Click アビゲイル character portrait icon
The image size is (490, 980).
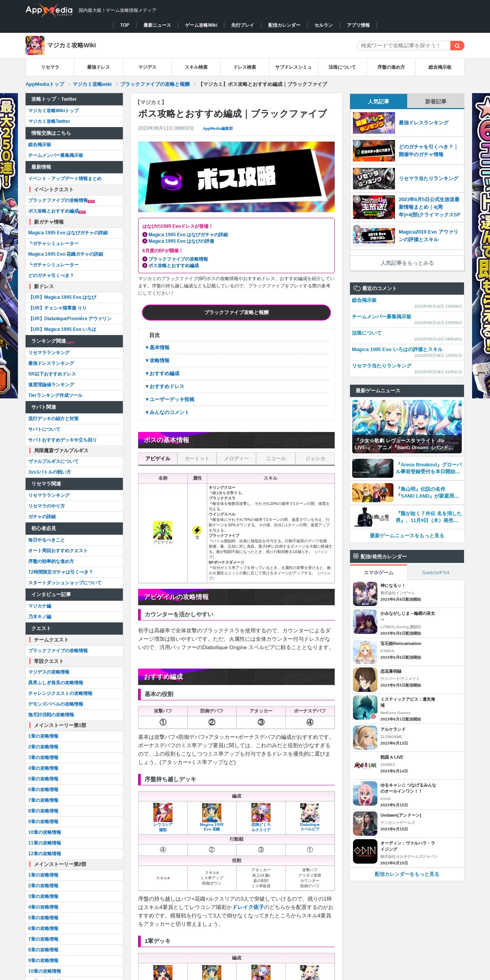(163, 530)
